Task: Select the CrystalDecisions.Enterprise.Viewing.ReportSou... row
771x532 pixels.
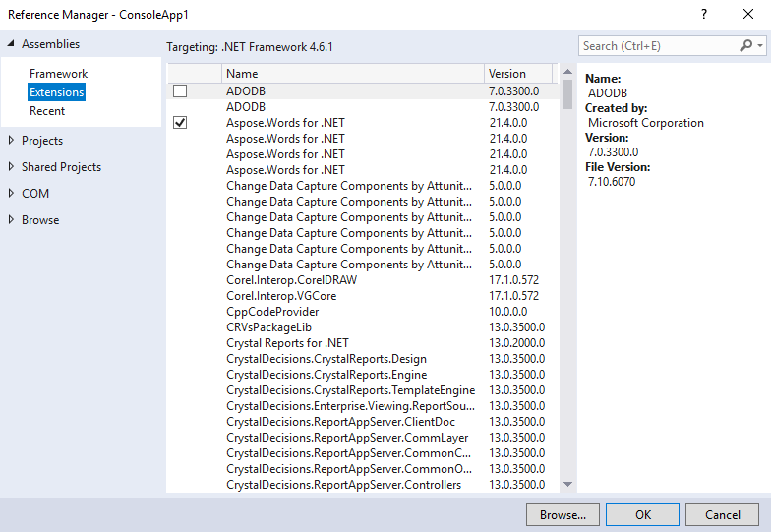Action: pos(362,405)
